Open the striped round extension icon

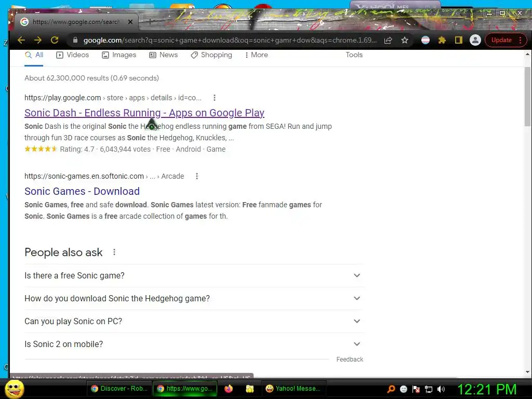pyautogui.click(x=425, y=40)
